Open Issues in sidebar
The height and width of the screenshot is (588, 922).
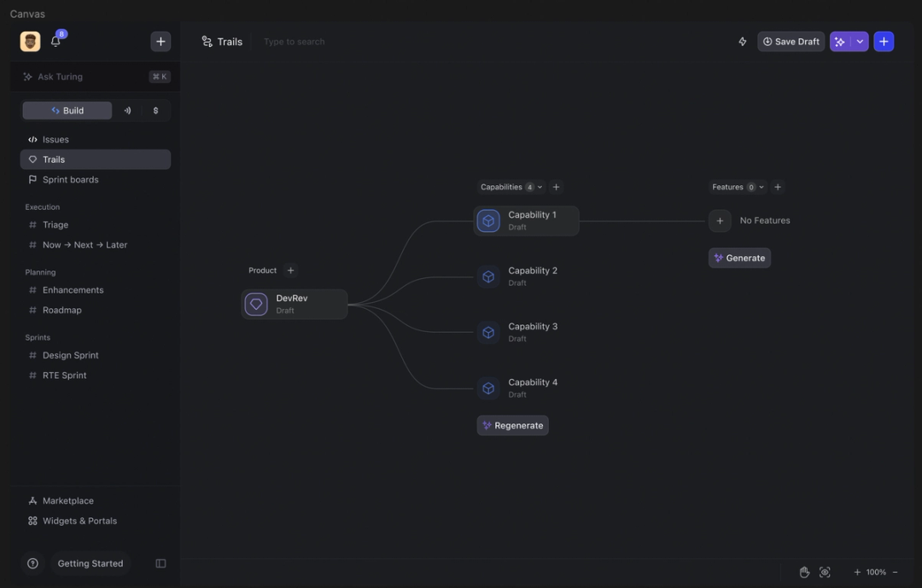[96, 139]
